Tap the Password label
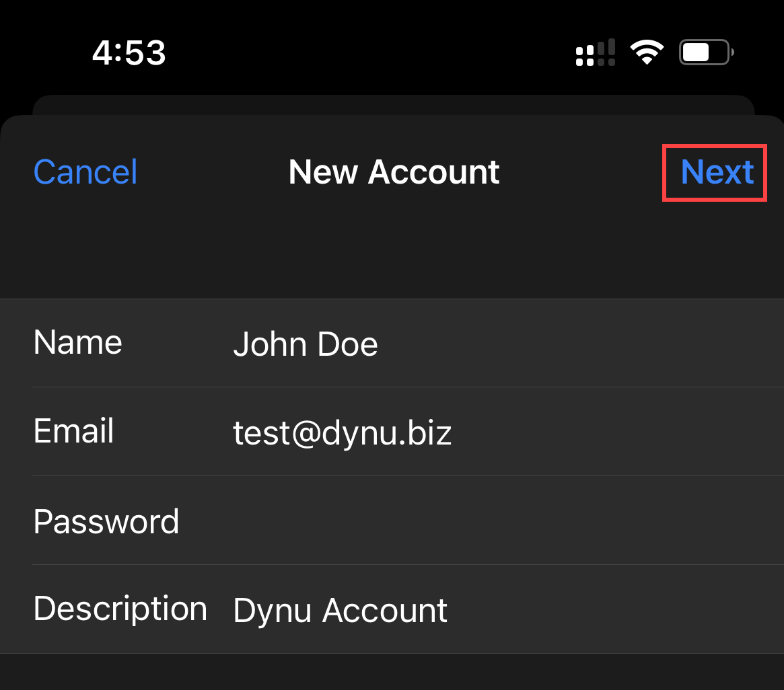The width and height of the screenshot is (784, 690). (x=106, y=521)
